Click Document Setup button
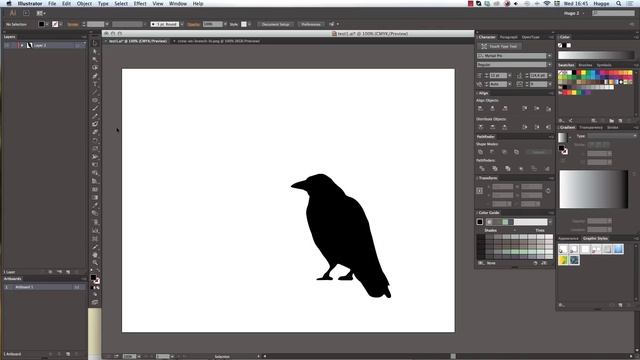Screen dimensions: 640x360 point(276,24)
